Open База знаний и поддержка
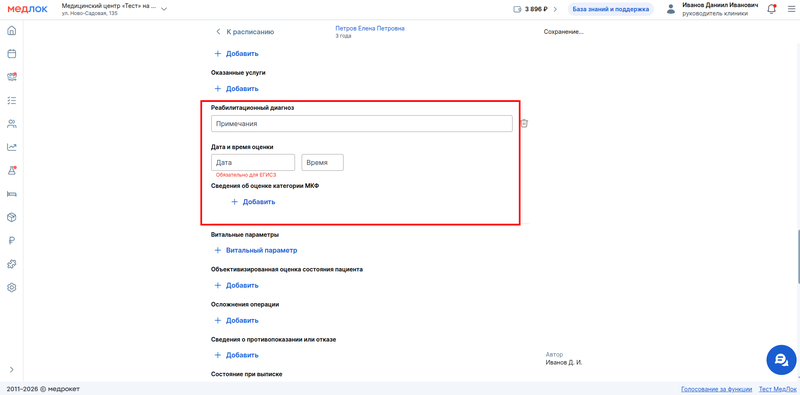The width and height of the screenshot is (800, 395). [x=611, y=9]
